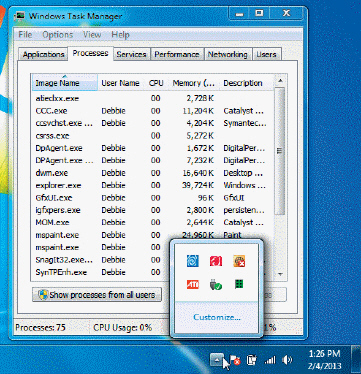361x374 pixels.
Task: Select the explorer.exe process
Action: coord(153,185)
